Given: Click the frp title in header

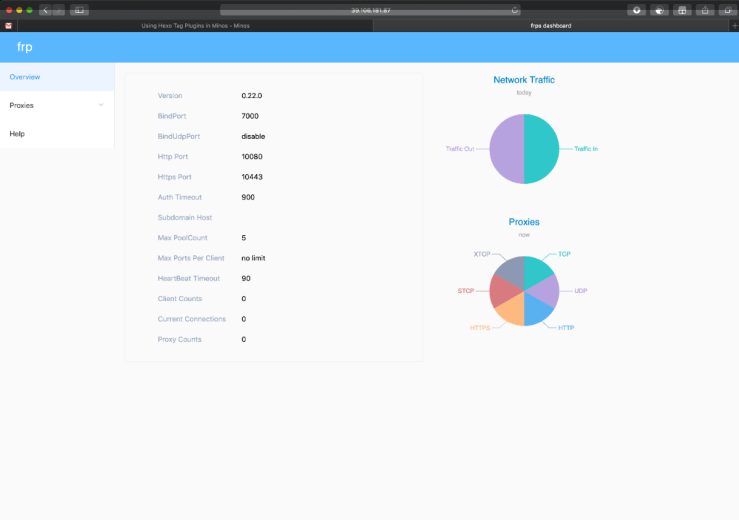Looking at the screenshot, I should (x=25, y=47).
